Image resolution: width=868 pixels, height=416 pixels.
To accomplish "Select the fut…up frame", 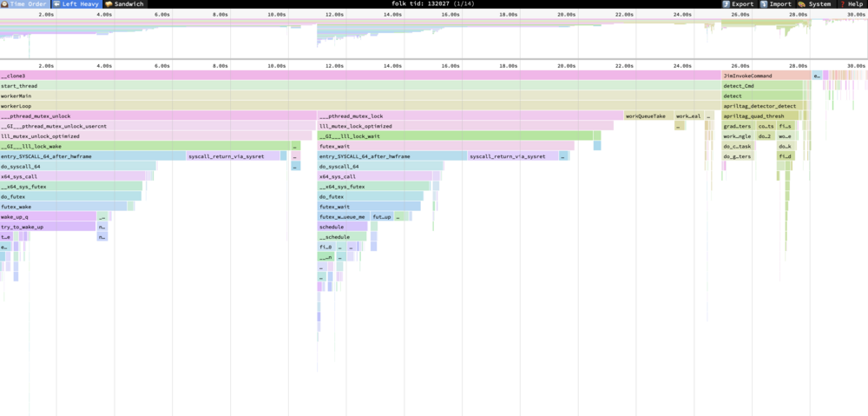I will tap(382, 216).
